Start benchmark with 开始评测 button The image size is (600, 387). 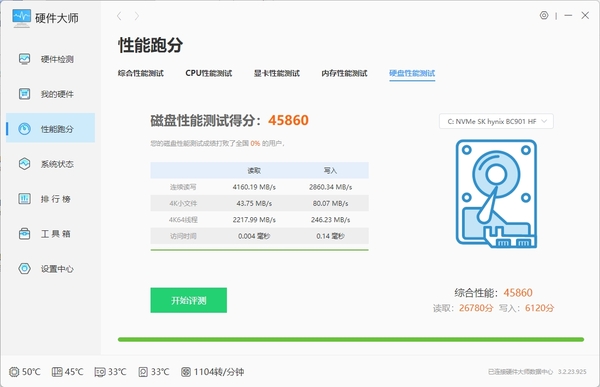tap(189, 300)
